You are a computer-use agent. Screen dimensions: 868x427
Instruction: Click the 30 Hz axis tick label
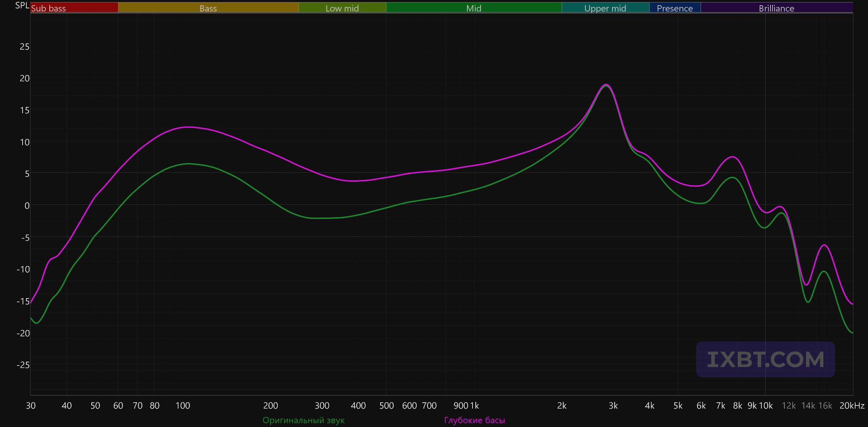pyautogui.click(x=31, y=405)
